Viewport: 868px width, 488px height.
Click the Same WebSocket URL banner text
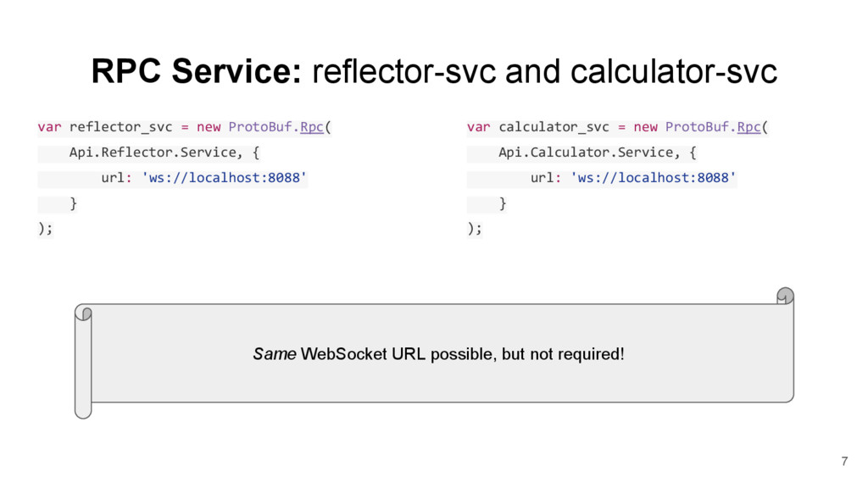[x=438, y=354]
